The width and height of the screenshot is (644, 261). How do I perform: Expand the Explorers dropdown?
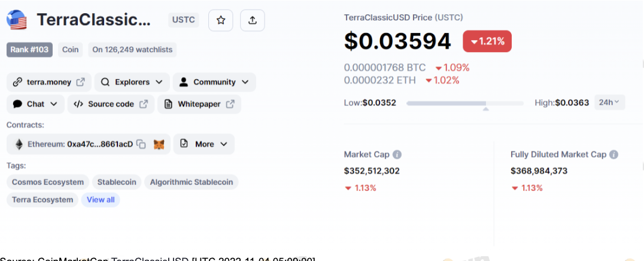[132, 82]
